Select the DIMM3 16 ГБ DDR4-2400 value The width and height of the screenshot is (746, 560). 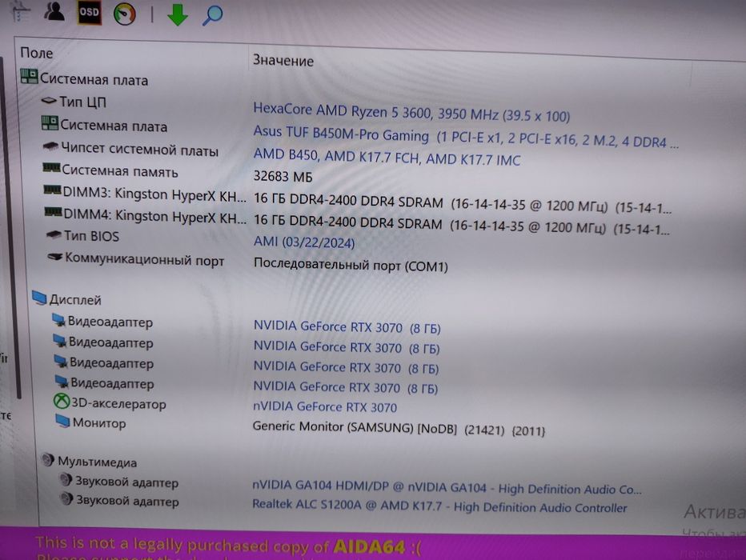463,203
